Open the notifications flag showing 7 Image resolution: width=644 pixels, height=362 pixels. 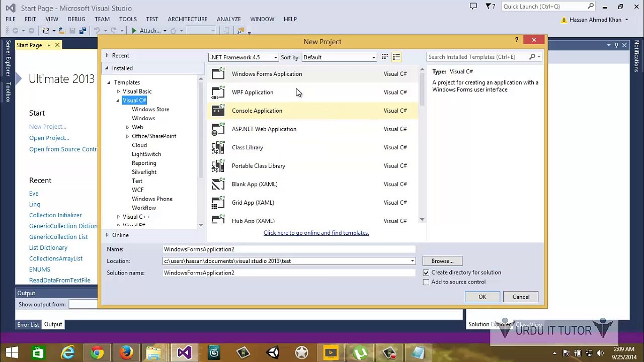pyautogui.click(x=491, y=7)
